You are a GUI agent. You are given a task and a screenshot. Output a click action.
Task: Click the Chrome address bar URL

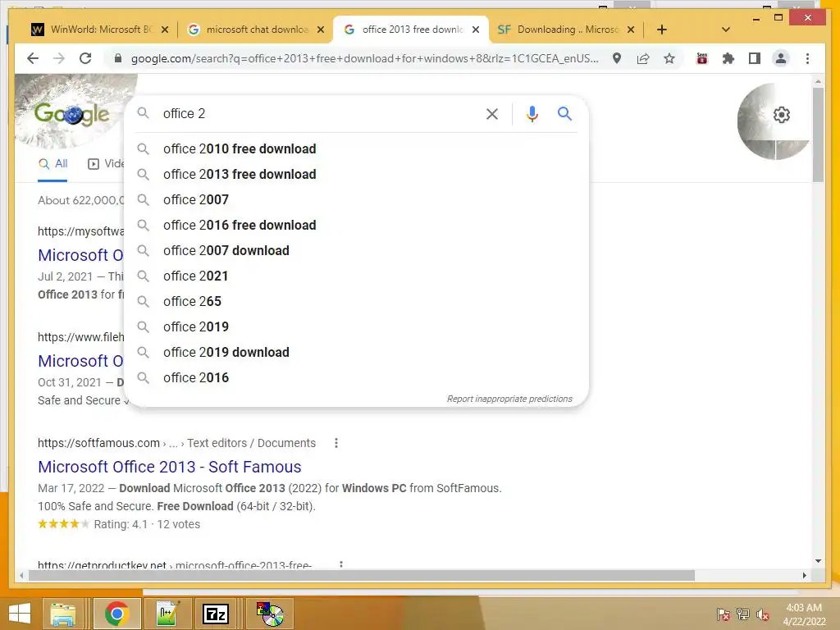[x=365, y=58]
